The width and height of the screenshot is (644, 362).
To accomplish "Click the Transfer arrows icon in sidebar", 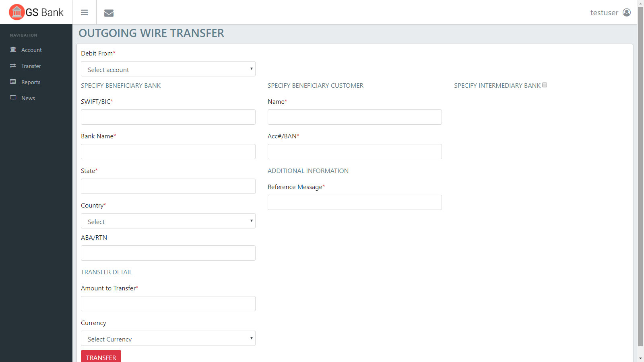I will pyautogui.click(x=13, y=66).
